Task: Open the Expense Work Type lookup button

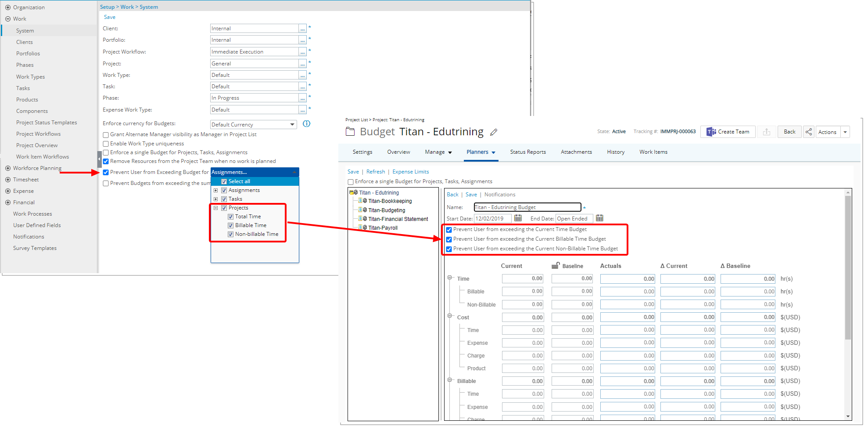Action: (x=302, y=110)
